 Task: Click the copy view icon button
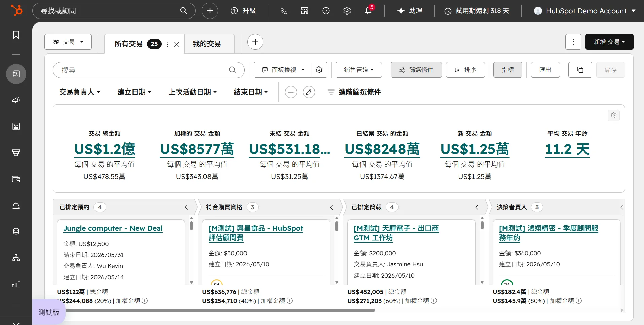[x=580, y=70]
